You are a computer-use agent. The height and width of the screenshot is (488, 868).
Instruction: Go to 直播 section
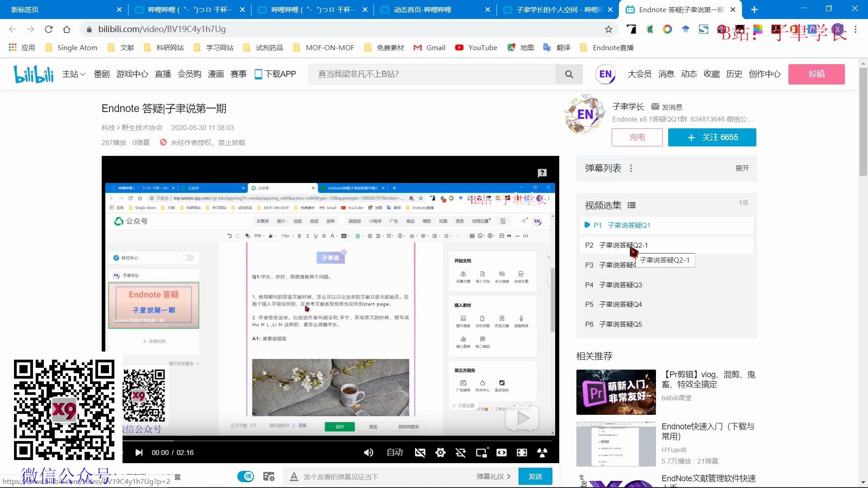pos(163,74)
